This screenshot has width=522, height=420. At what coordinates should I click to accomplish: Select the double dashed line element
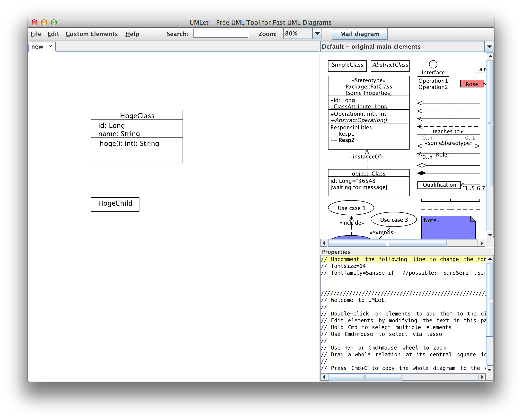point(450,208)
